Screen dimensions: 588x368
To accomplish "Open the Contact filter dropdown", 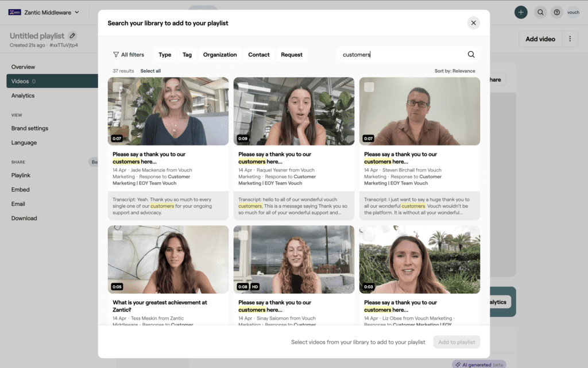I will 259,55.
